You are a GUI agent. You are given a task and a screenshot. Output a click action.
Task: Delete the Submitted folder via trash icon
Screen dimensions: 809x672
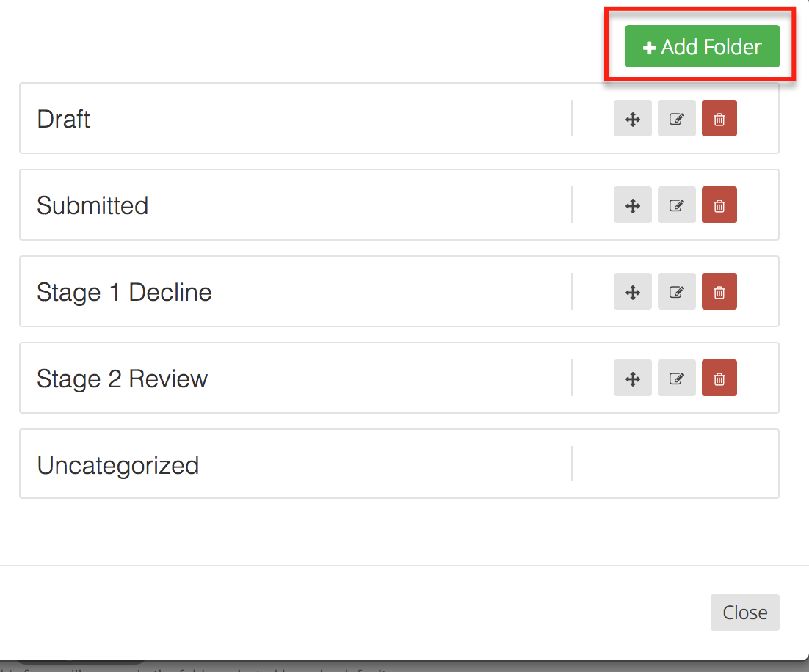click(x=719, y=205)
